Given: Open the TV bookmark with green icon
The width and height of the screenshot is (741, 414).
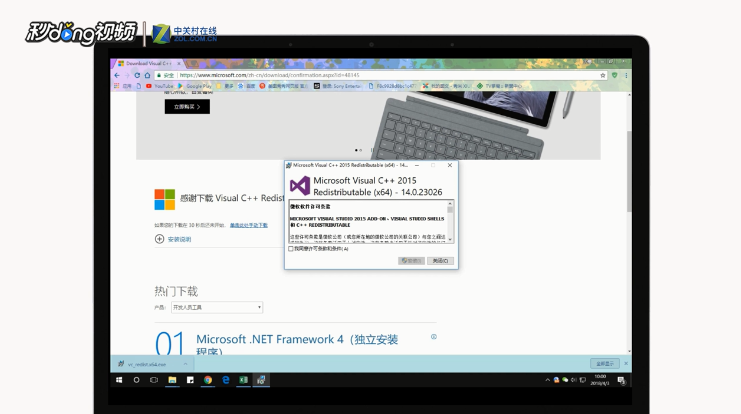Looking at the screenshot, I should point(499,86).
